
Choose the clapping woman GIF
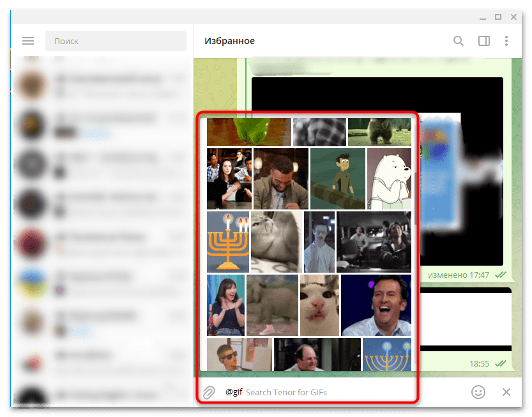coord(225,305)
